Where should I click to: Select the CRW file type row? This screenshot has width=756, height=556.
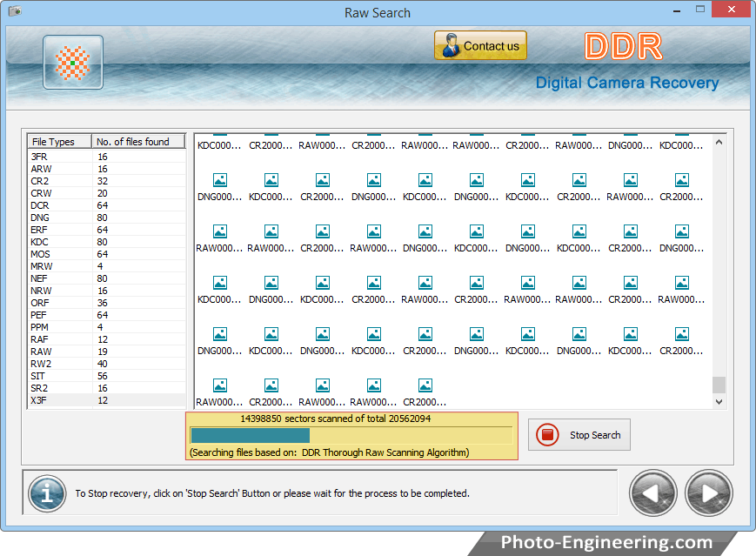pyautogui.click(x=106, y=193)
